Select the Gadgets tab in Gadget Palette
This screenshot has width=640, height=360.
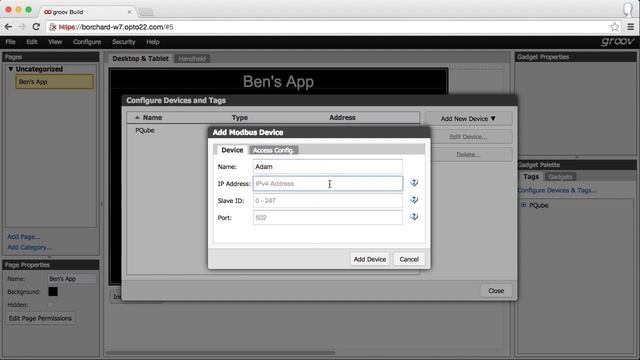coord(560,177)
